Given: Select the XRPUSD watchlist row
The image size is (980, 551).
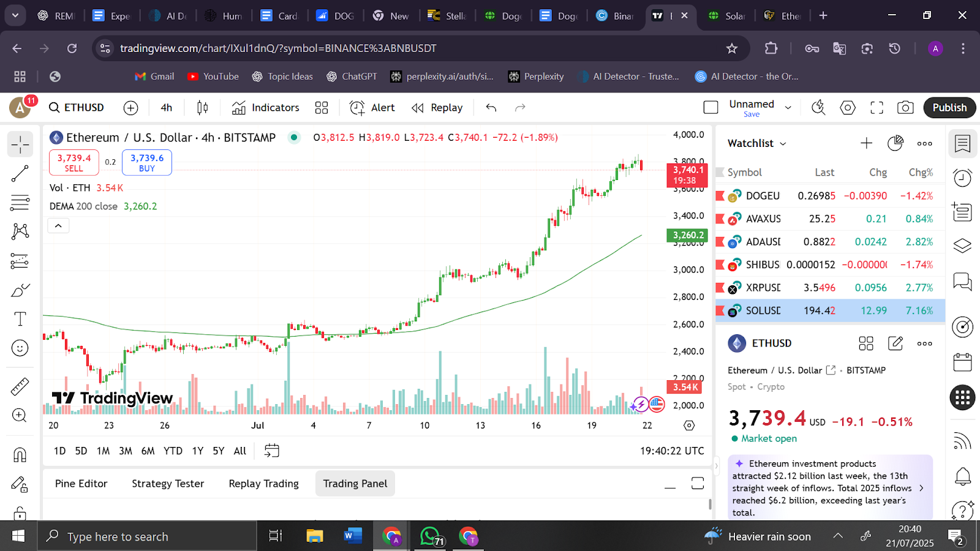Looking at the screenshot, I should (831, 288).
